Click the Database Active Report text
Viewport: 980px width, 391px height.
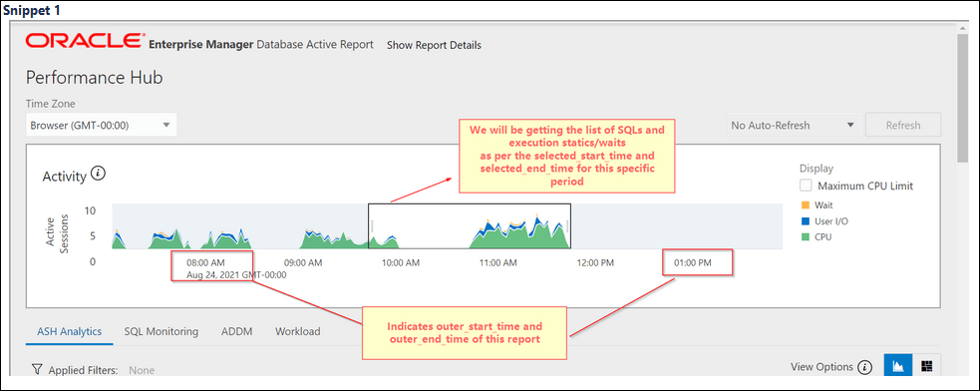click(315, 45)
